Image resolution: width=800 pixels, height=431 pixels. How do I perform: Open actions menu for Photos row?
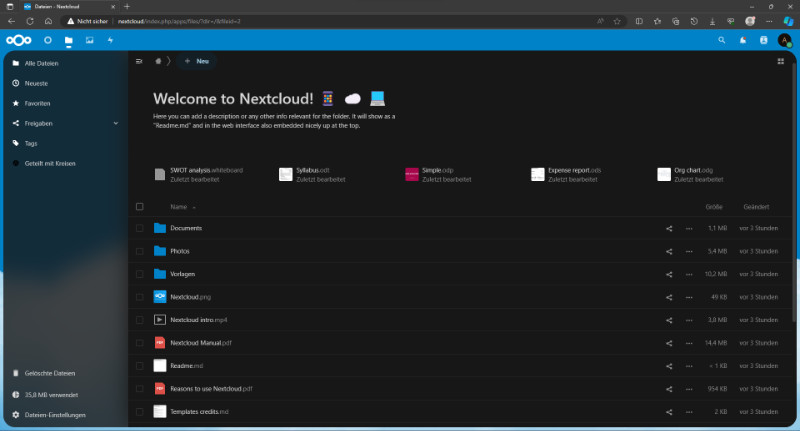pyautogui.click(x=689, y=251)
